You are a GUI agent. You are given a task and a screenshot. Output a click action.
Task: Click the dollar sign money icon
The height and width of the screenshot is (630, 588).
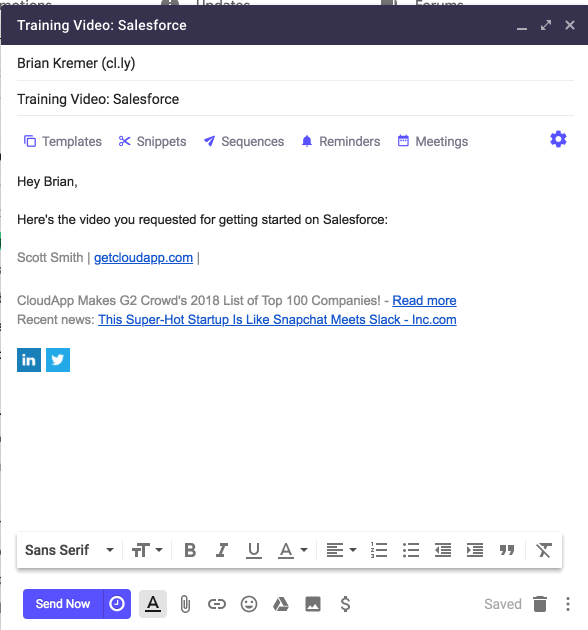tap(345, 604)
